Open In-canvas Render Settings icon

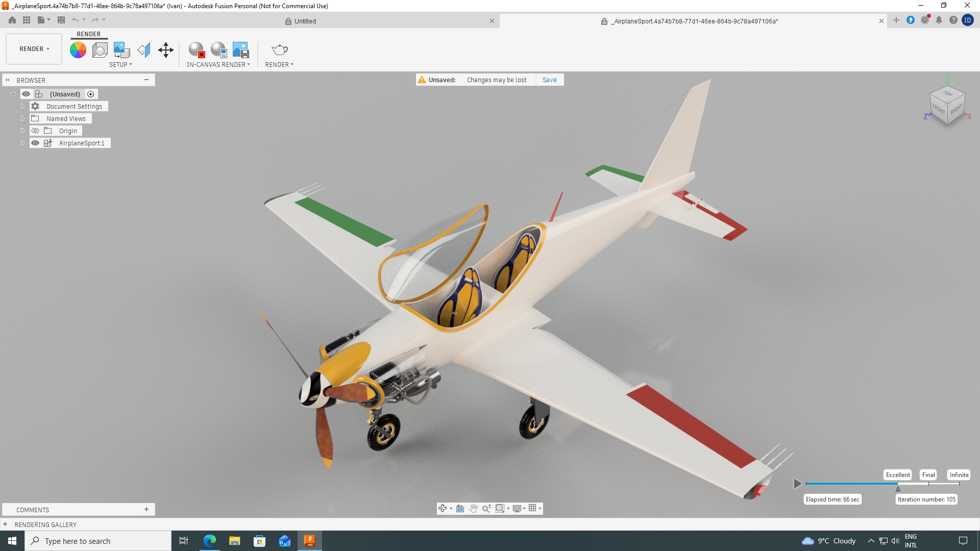tap(219, 50)
